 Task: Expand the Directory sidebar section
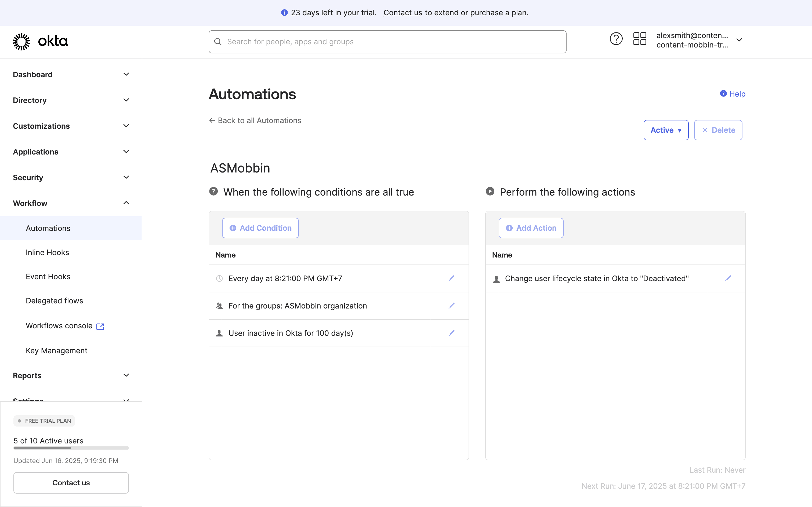pos(126,100)
